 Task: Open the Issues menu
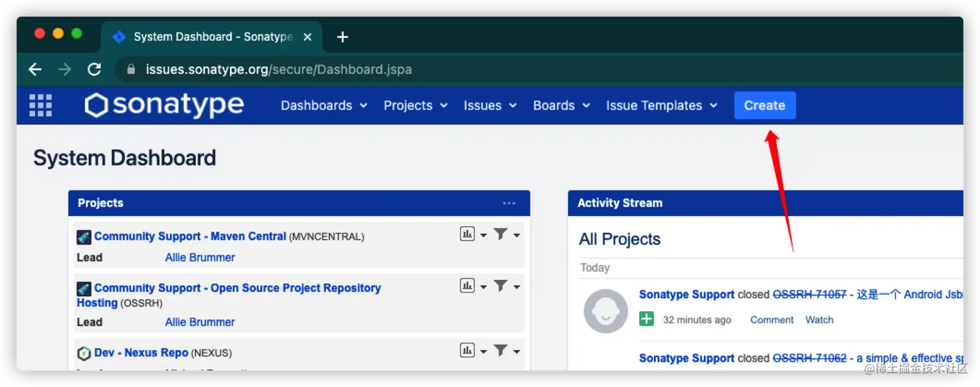(x=489, y=106)
